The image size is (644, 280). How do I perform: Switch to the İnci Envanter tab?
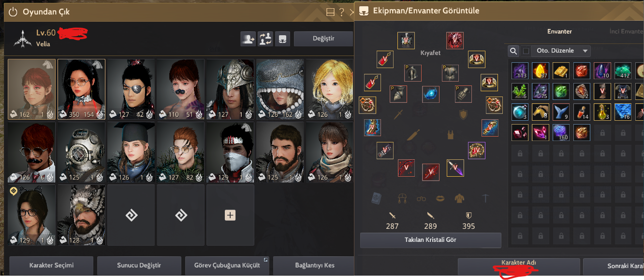626,31
